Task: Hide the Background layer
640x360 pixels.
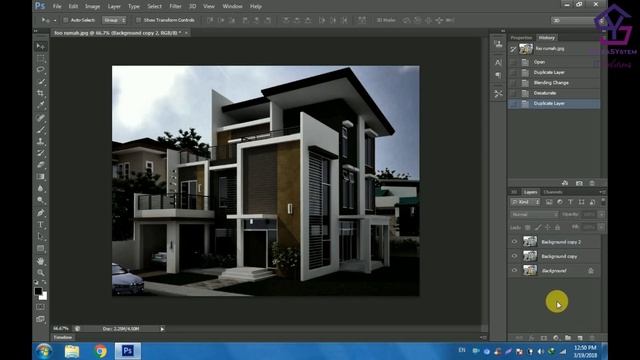Action: pyautogui.click(x=514, y=270)
